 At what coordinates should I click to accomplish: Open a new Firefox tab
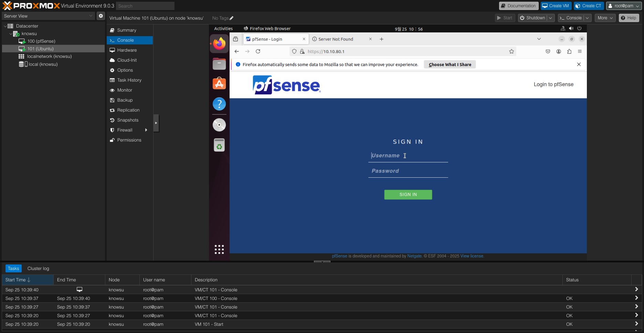point(381,39)
